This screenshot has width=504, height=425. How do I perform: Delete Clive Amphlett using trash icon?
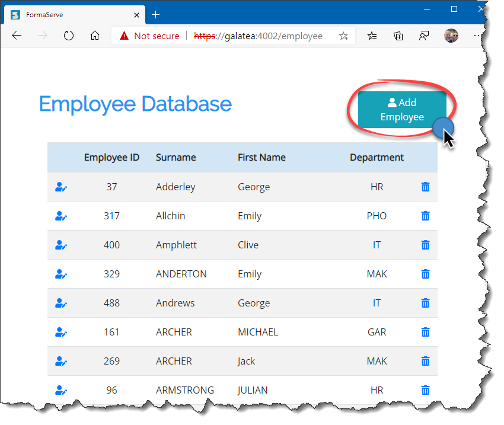pos(425,245)
